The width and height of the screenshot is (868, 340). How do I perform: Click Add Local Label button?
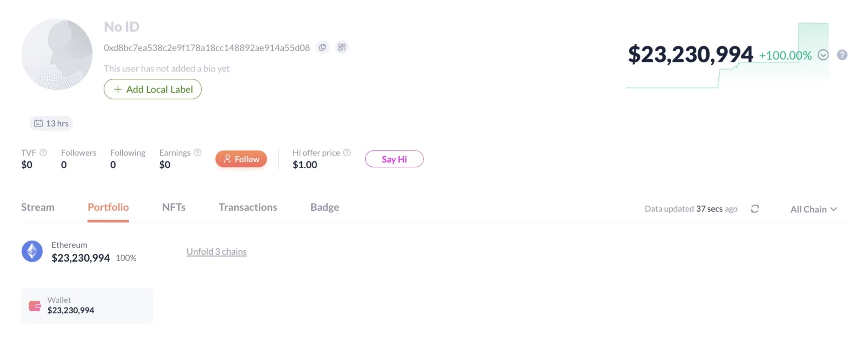tap(153, 89)
